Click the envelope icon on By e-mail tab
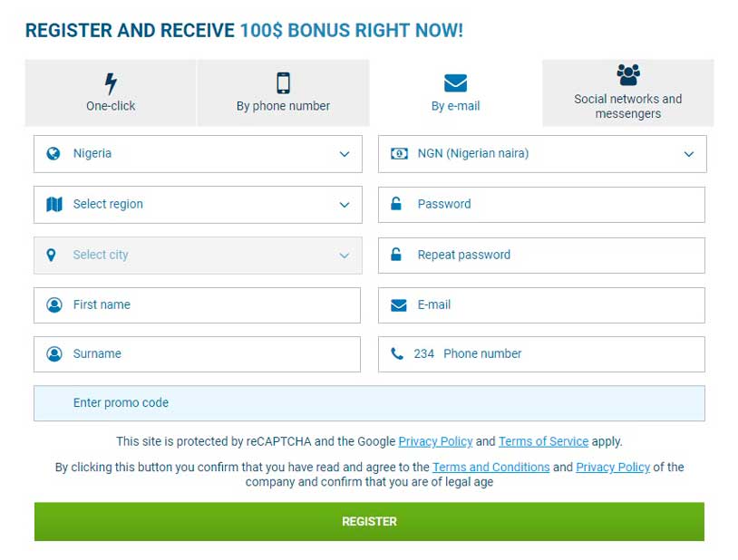The image size is (738, 560). click(x=457, y=82)
